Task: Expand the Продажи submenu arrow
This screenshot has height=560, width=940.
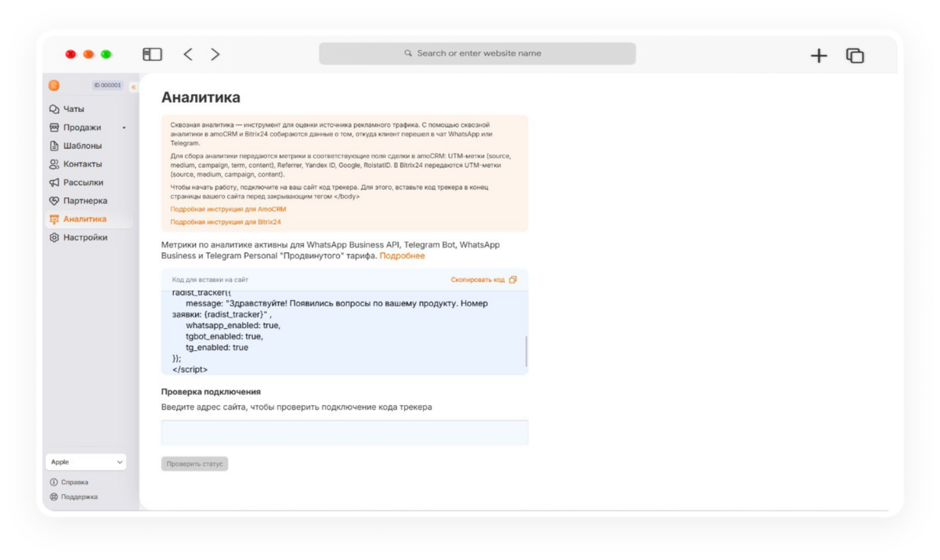Action: pos(124,128)
